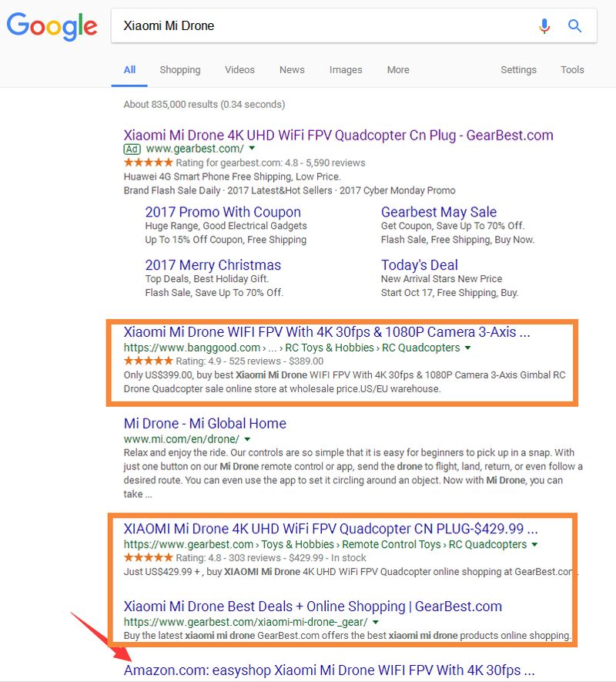Click star rating with 303 reviews

click(149, 557)
